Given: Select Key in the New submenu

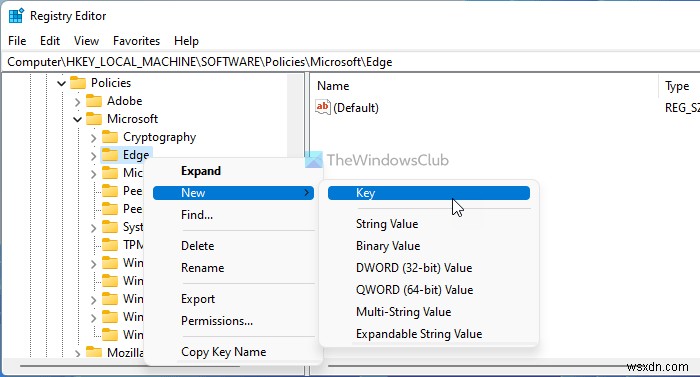Looking at the screenshot, I should [429, 193].
